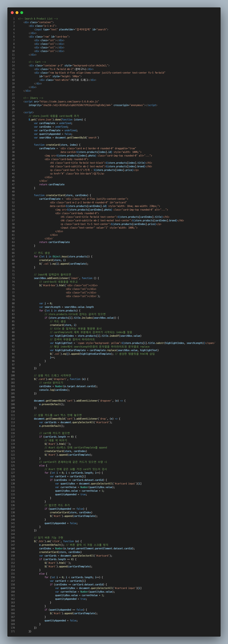Click the 'var highlightText' span template line

[133, 343]
